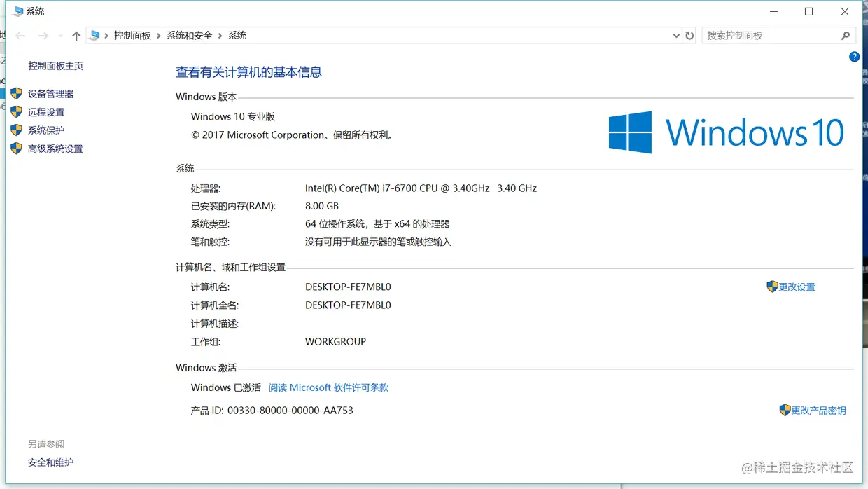Image resolution: width=868 pixels, height=489 pixels.
Task: Click the Windows 10 logo image
Action: click(727, 132)
